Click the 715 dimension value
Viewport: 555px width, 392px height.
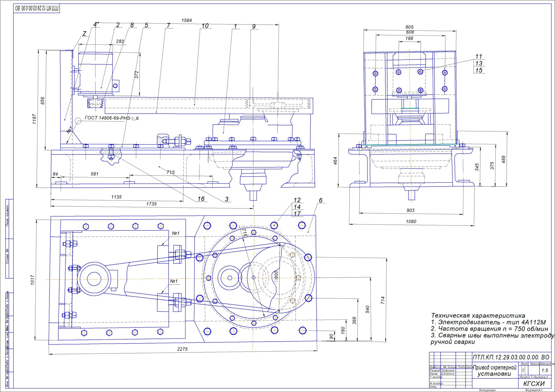pyautogui.click(x=170, y=172)
